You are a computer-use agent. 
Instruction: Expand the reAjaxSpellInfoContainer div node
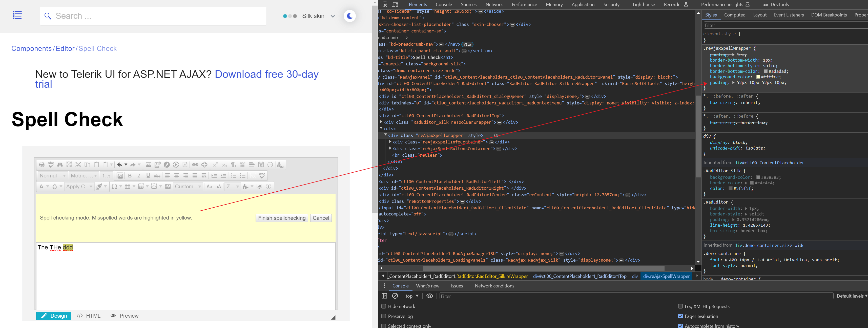(x=390, y=142)
